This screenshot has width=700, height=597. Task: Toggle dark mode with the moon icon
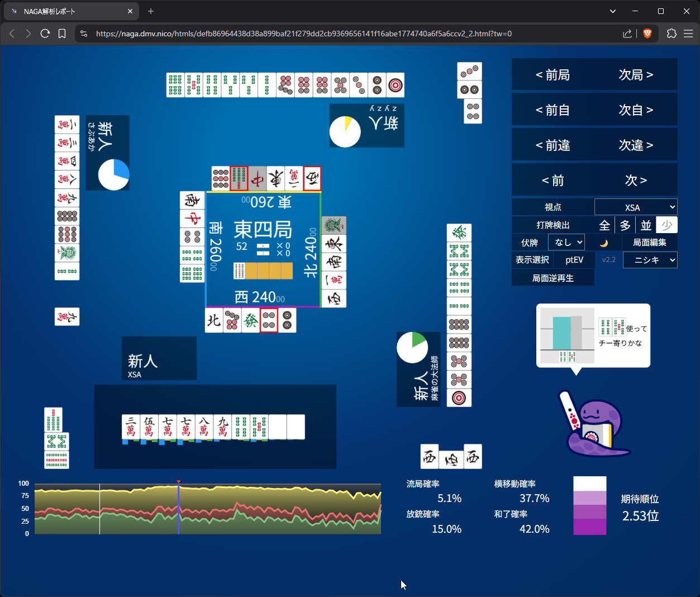[603, 243]
